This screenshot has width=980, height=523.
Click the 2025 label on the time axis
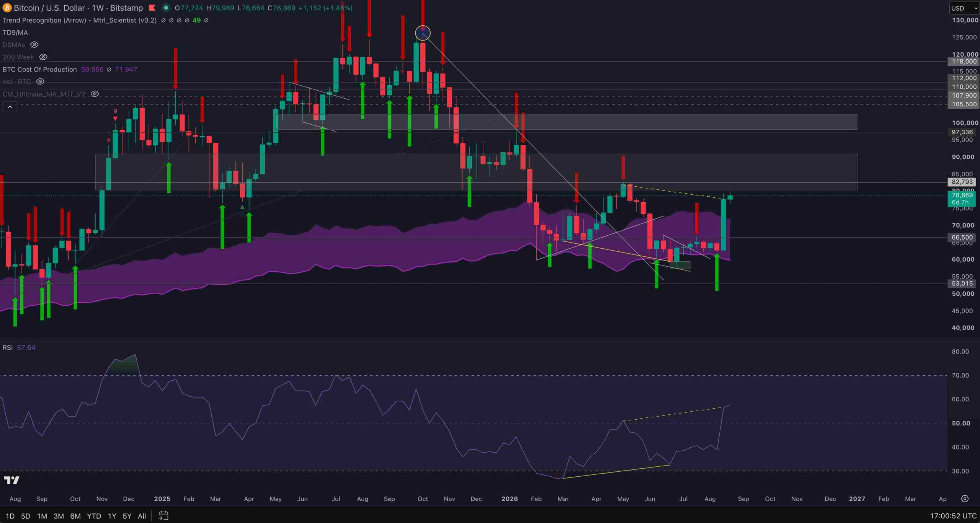coord(162,499)
